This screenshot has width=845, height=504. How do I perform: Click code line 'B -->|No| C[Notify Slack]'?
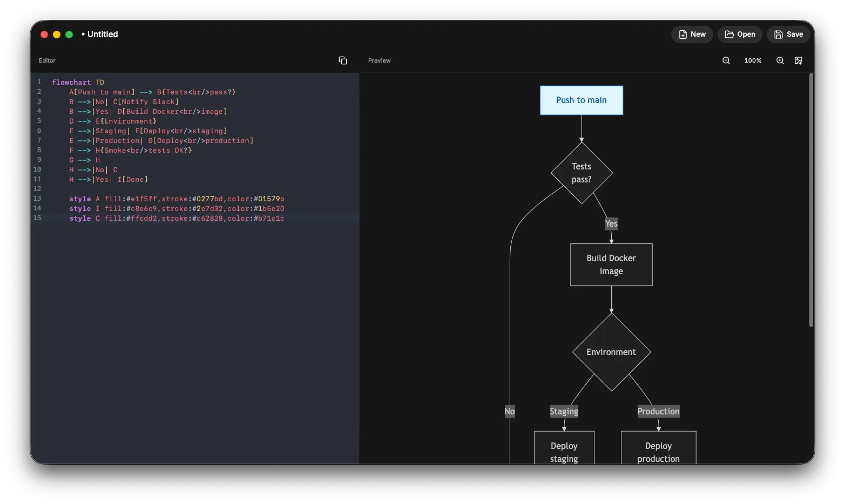tap(124, 101)
